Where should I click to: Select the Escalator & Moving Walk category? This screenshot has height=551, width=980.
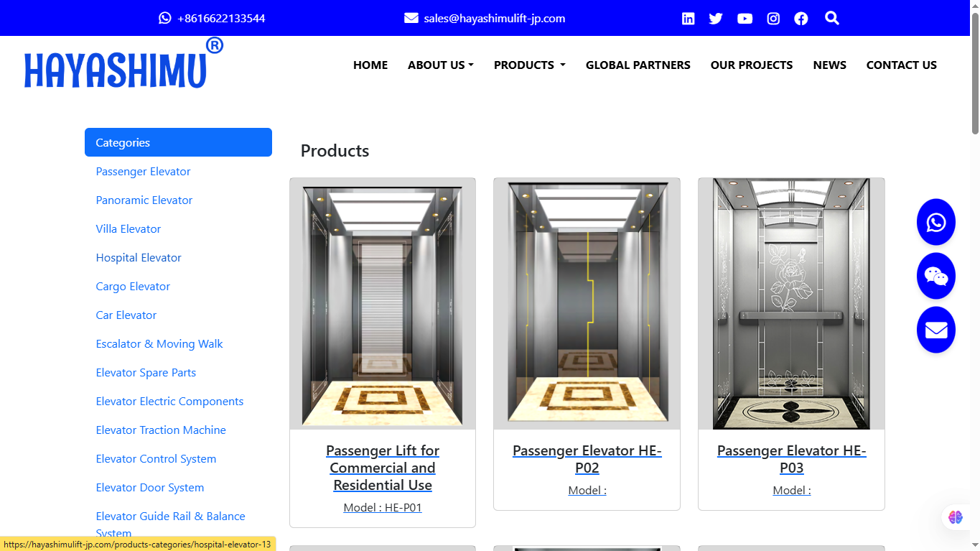159,343
